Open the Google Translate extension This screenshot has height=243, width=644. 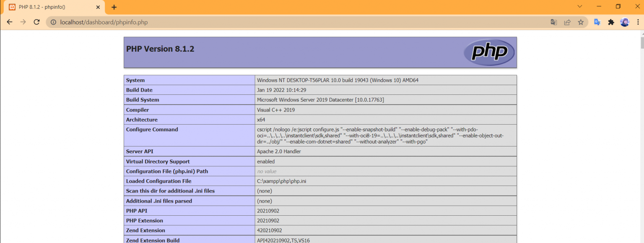(597, 22)
